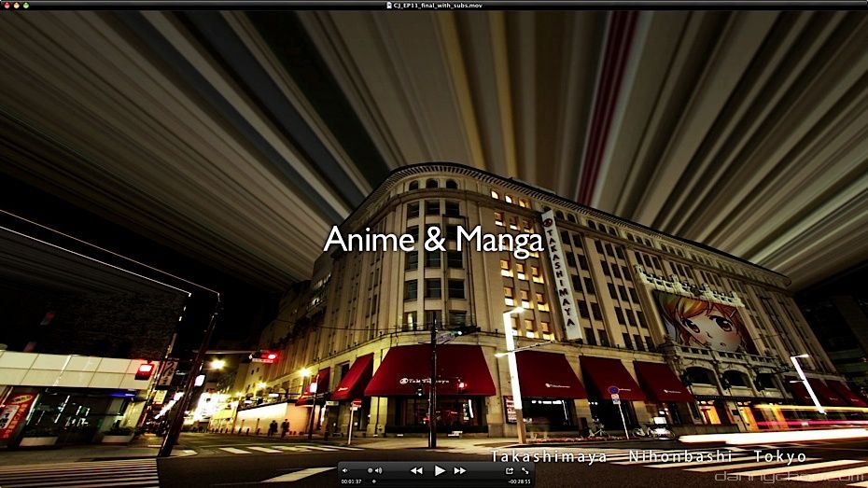The height and width of the screenshot is (488, 868).
Task: Minimize the window using the yellow button
Action: pos(16,5)
